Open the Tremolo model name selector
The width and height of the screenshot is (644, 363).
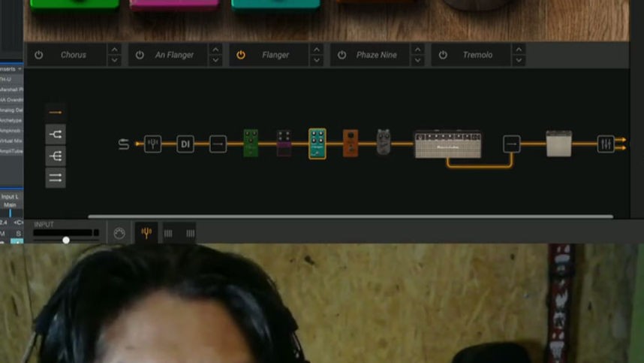click(477, 55)
